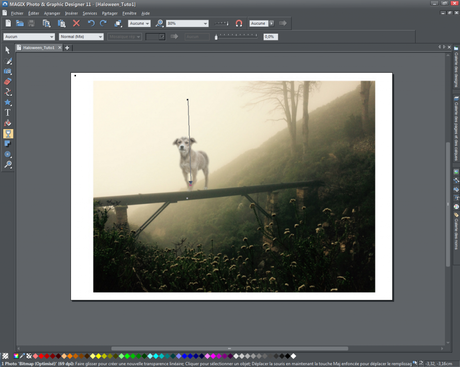Image resolution: width=460 pixels, height=367 pixels.
Task: Open the Aide menu
Action: [145, 13]
